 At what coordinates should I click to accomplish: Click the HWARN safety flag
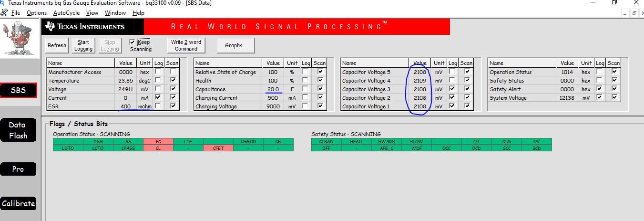click(387, 141)
